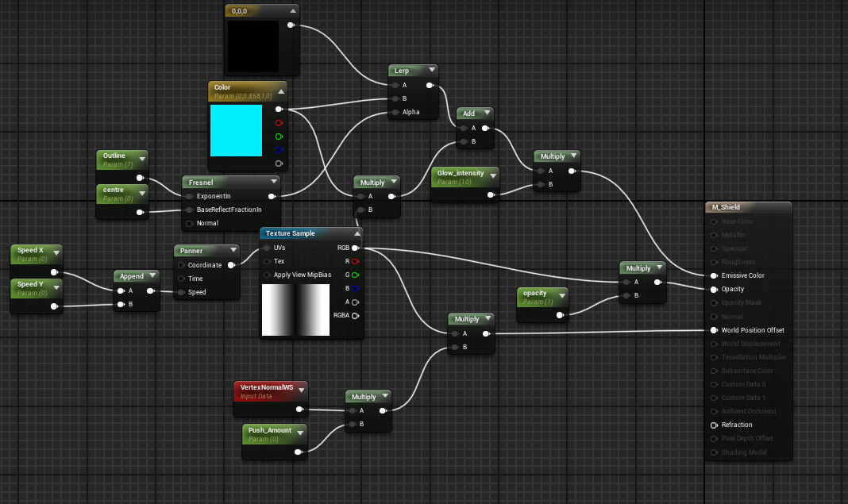Image resolution: width=848 pixels, height=504 pixels.
Task: Click the Texture Sample R output pin
Action: click(355, 261)
